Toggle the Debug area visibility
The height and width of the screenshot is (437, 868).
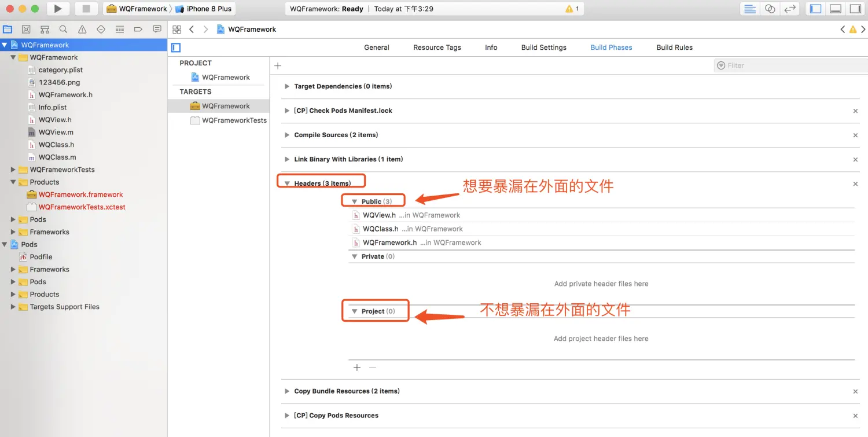(x=836, y=9)
